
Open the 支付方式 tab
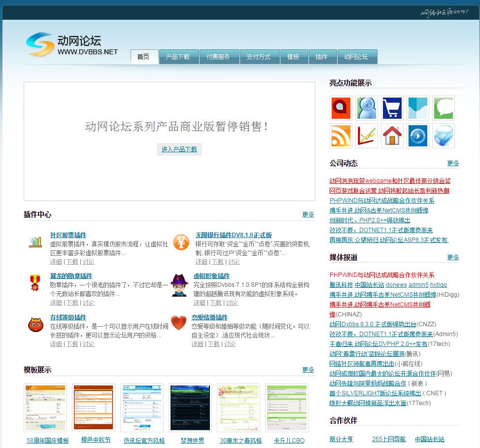pos(260,57)
